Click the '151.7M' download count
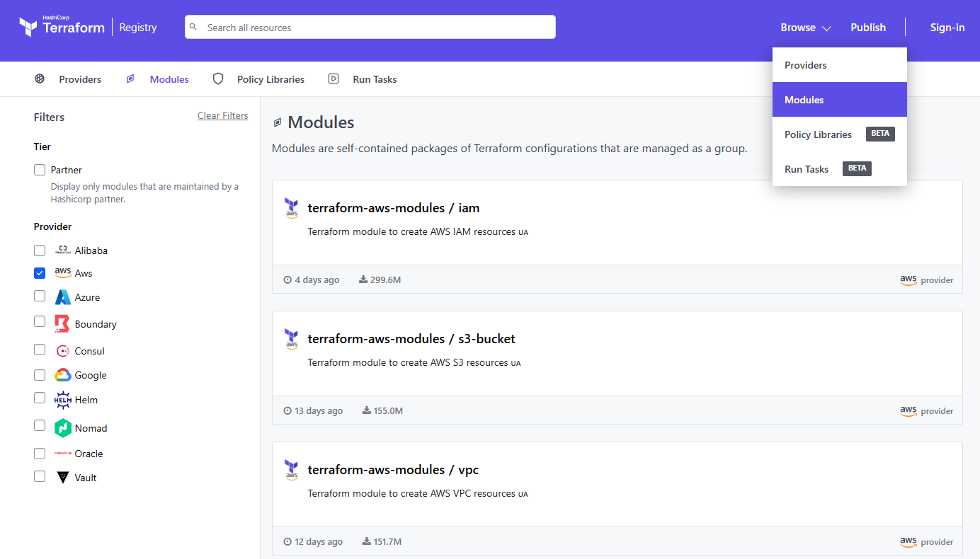 pyautogui.click(x=387, y=542)
